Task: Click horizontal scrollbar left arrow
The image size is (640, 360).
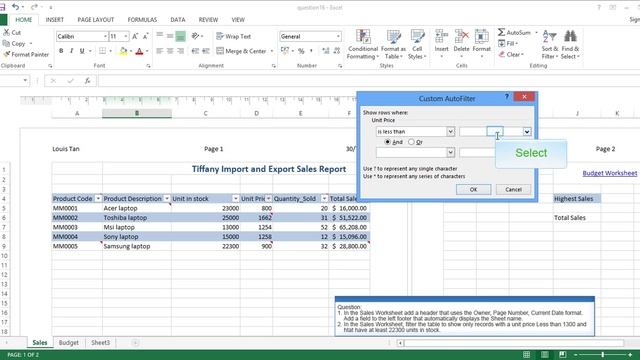Action: coord(400,343)
